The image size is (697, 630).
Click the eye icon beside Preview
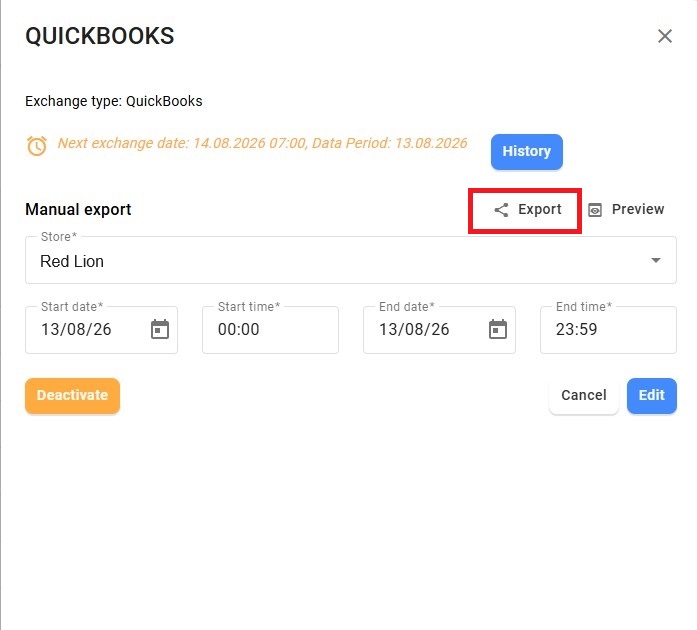[x=595, y=210]
